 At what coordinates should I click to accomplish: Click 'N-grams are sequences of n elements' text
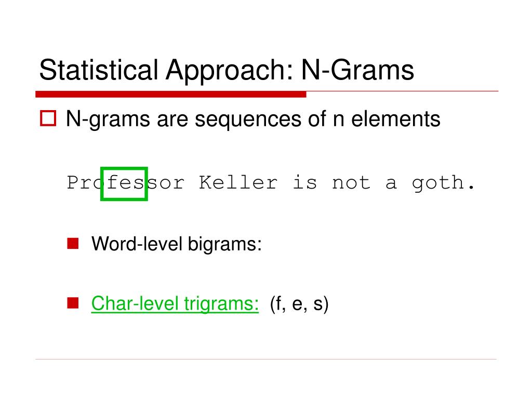tap(253, 119)
